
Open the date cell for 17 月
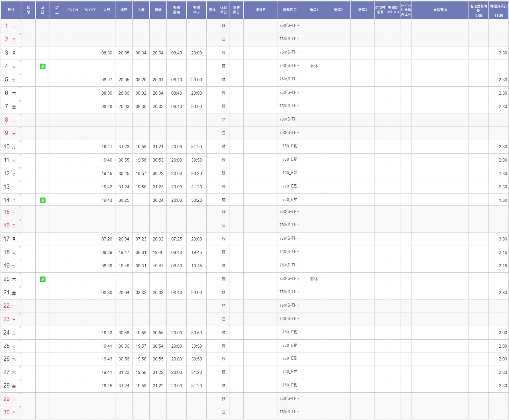[11, 239]
